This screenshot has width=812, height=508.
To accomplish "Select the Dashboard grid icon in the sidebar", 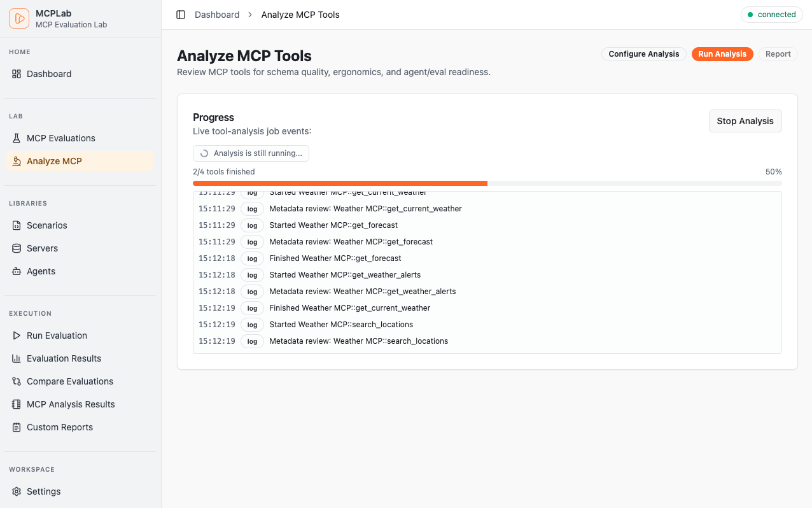I will (17, 74).
